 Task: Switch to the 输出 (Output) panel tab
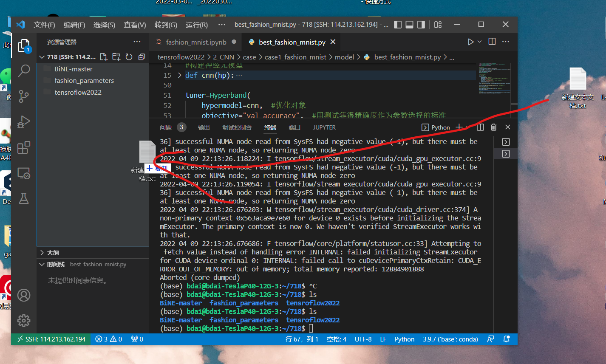point(204,127)
